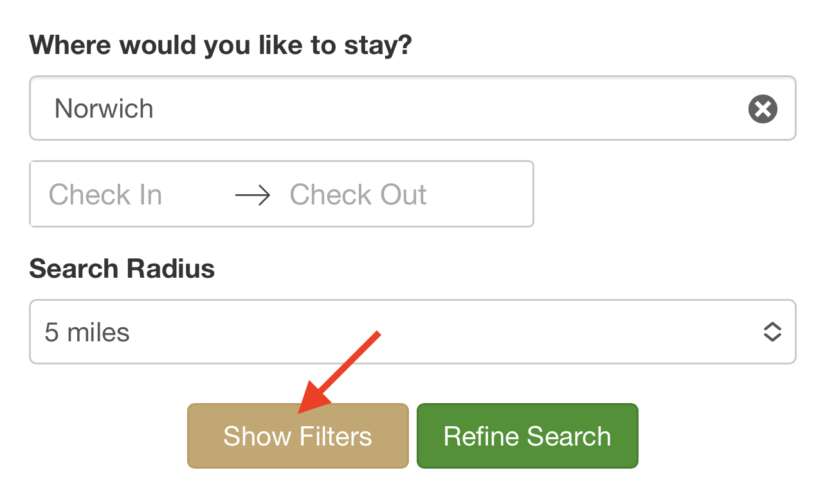This screenshot has width=825, height=504.
Task: Click the Search Radius label
Action: point(122,269)
